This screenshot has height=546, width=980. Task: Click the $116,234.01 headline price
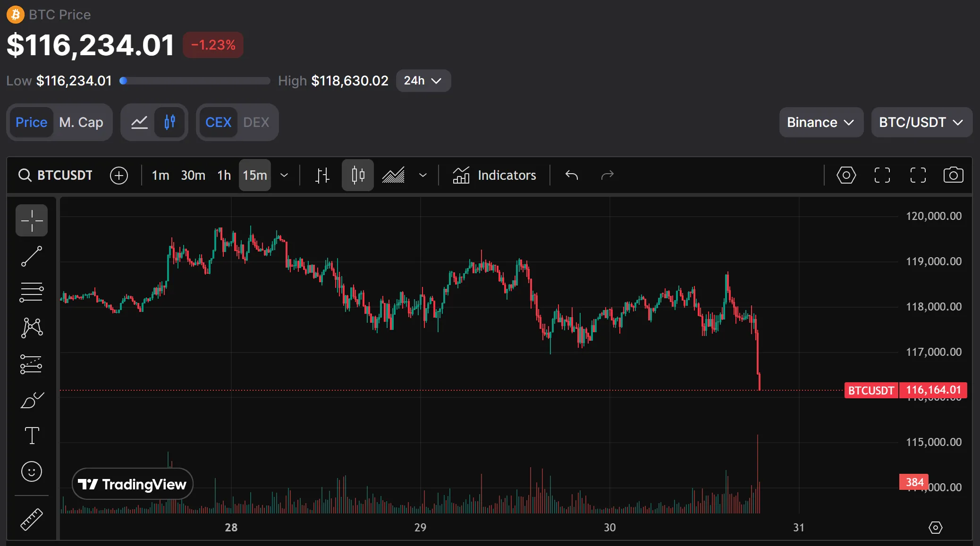coord(91,45)
